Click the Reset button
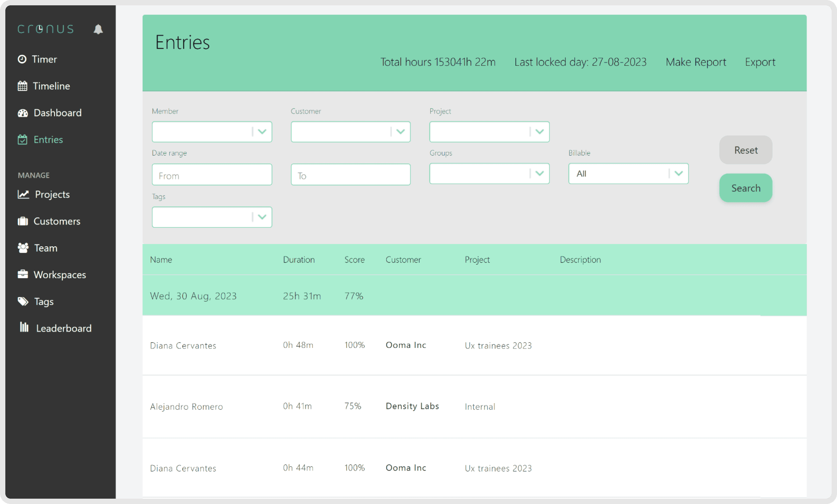This screenshot has height=504, width=837. coord(745,150)
